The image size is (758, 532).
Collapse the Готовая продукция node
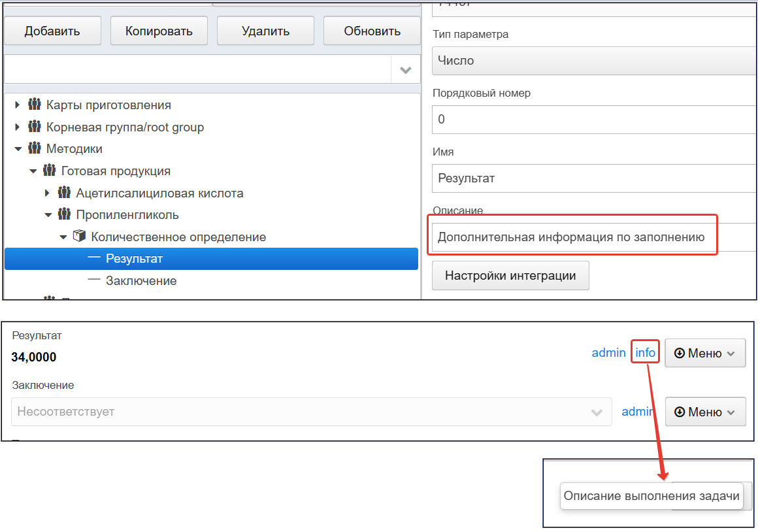pos(33,171)
